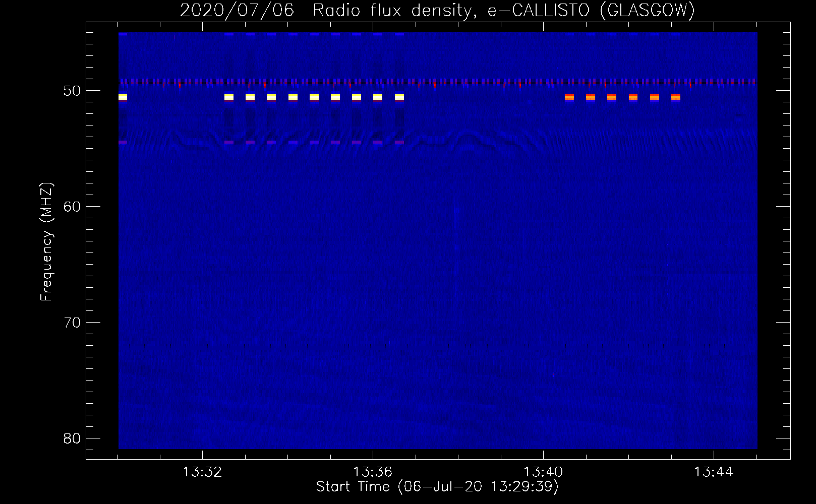The image size is (816, 504).
Task: Click the 60 frequency tick label
Action: (73, 207)
